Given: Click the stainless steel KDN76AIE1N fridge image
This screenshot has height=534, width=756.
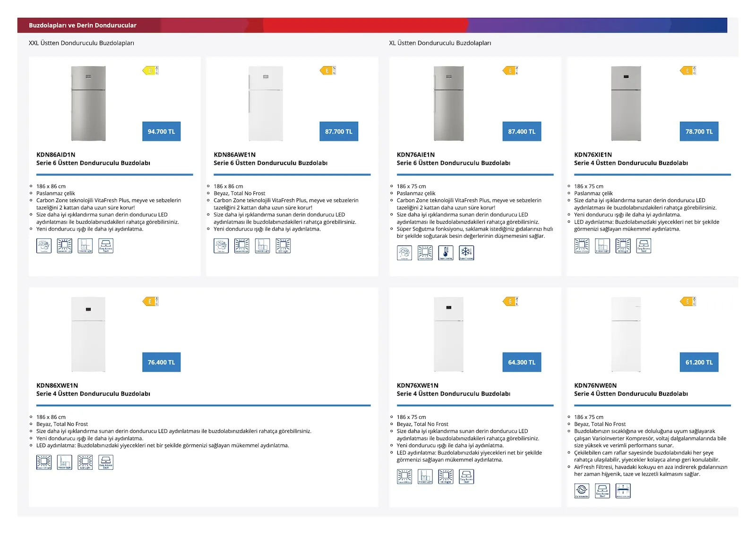Looking at the screenshot, I should [x=449, y=103].
